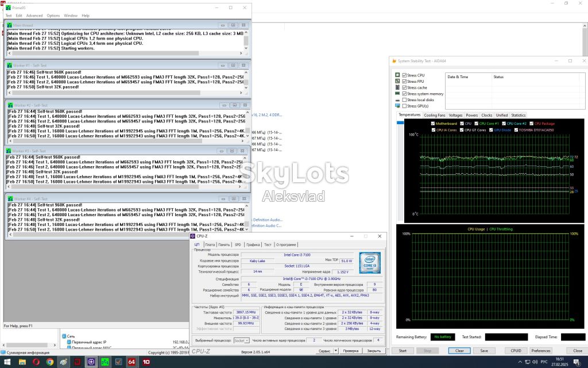Open Prime95 Advanced menu
588x368 pixels.
coord(34,16)
